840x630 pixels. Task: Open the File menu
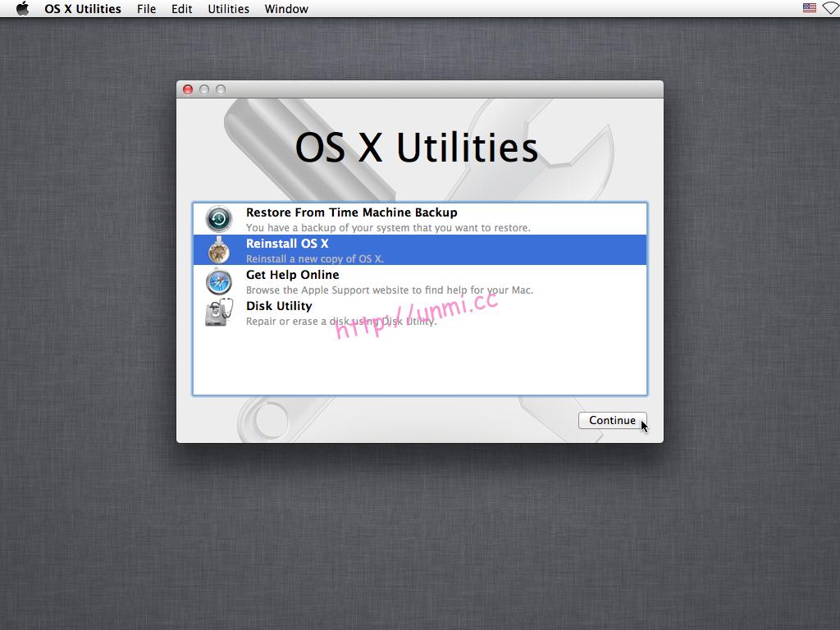[x=146, y=9]
